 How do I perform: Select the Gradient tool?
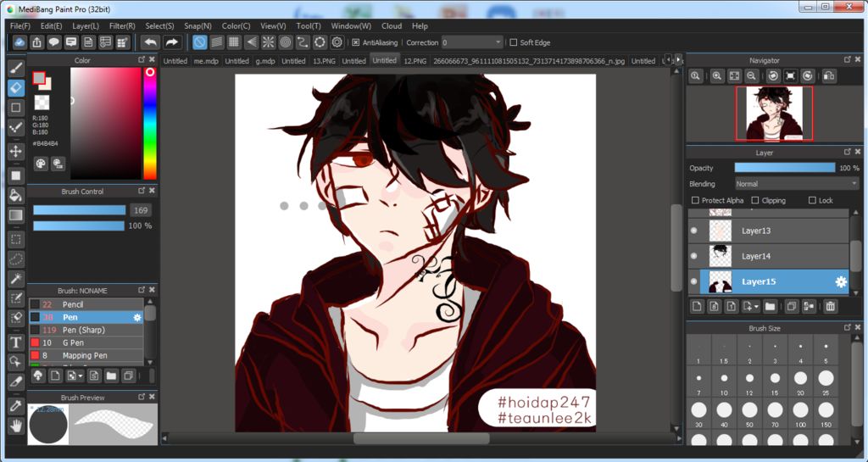[x=16, y=215]
